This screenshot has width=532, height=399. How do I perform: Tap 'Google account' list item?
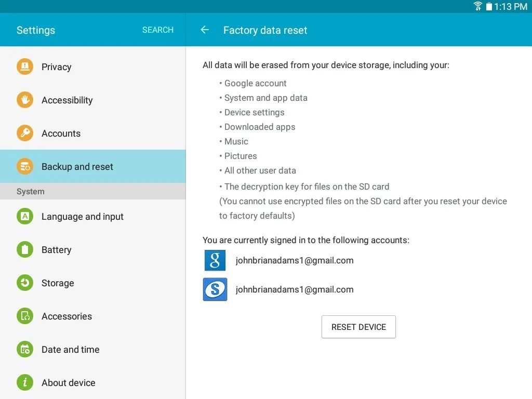click(255, 83)
